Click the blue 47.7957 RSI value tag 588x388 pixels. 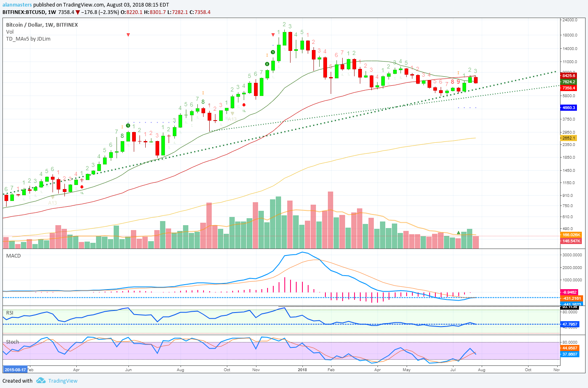[x=570, y=324]
